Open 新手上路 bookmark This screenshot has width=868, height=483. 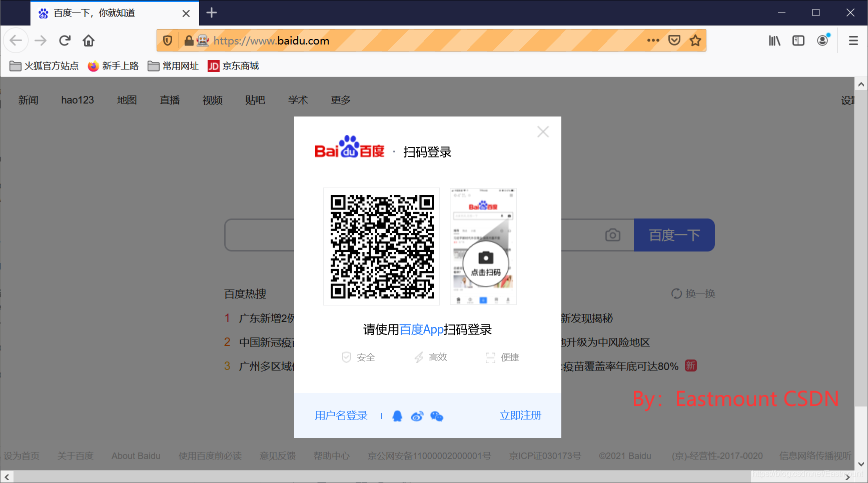click(113, 66)
